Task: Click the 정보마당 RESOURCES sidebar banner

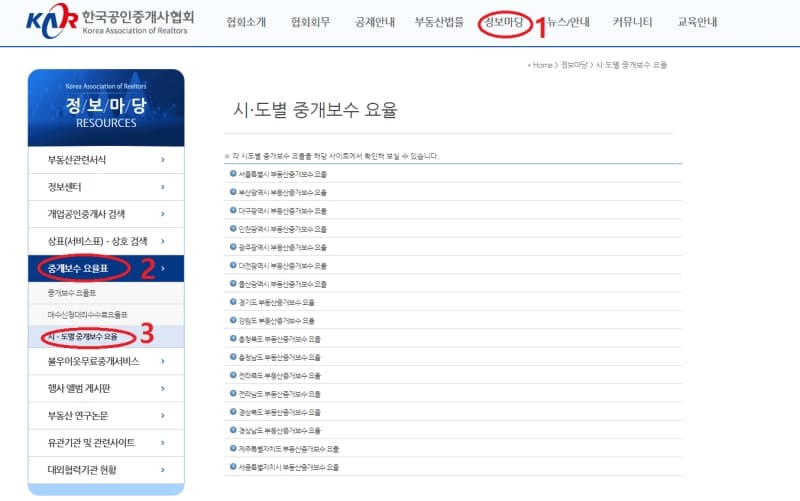Action: (x=106, y=108)
